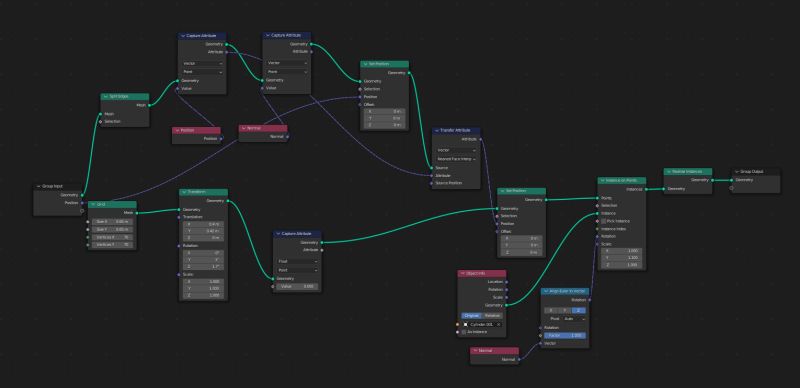This screenshot has height=388, width=800.
Task: Open the Float data type dropdown in Capture Attribute
Action: pos(297,261)
